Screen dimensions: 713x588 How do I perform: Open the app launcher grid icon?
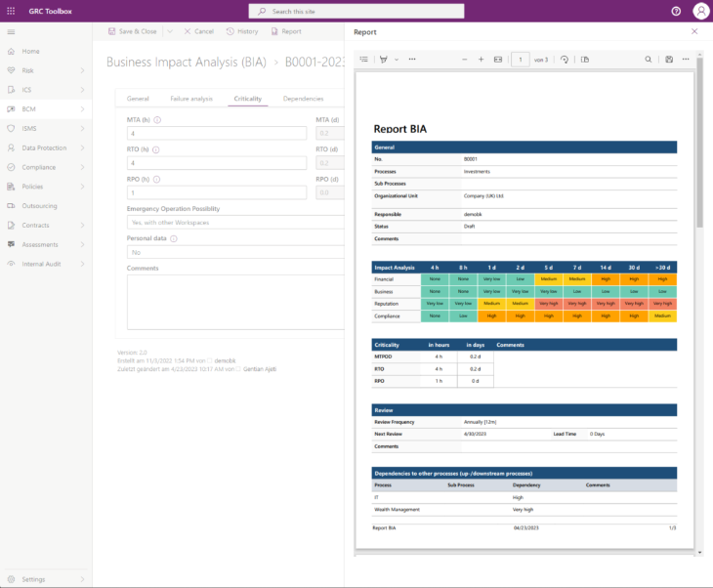click(x=11, y=11)
